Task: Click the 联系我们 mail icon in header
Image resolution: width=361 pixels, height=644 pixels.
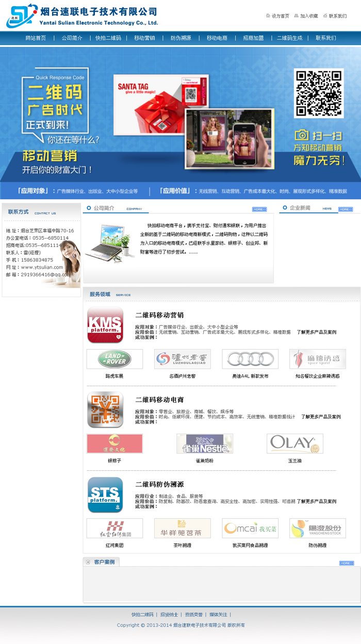Action: 325,15
